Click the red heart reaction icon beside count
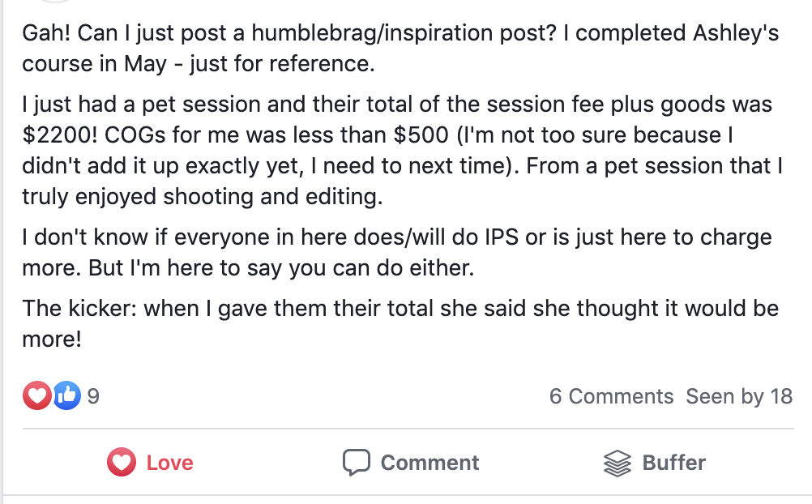Screen dimensions: 812x504 (37, 396)
